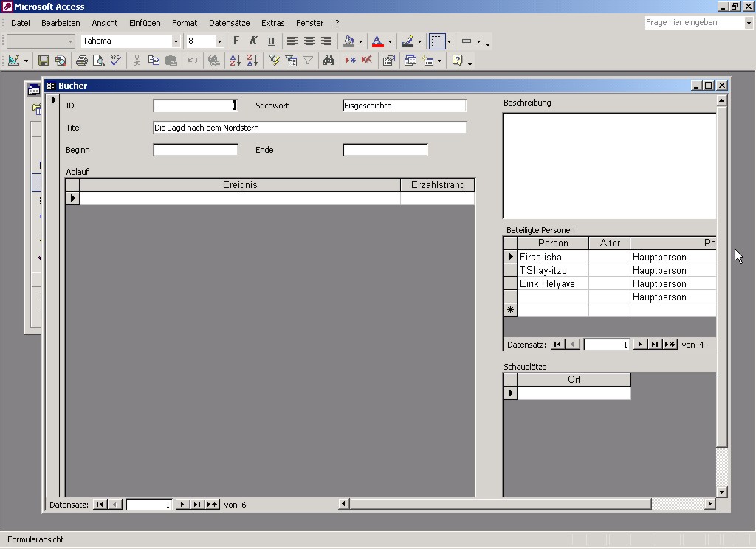Go to next record in Bücher navigation

point(182,505)
